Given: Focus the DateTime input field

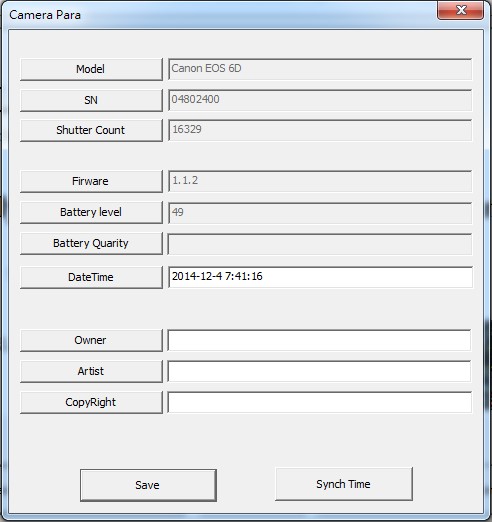Looking at the screenshot, I should [x=320, y=277].
